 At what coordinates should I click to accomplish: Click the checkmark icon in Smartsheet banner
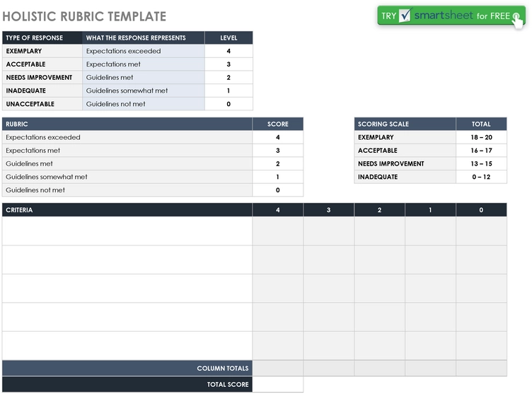(405, 16)
